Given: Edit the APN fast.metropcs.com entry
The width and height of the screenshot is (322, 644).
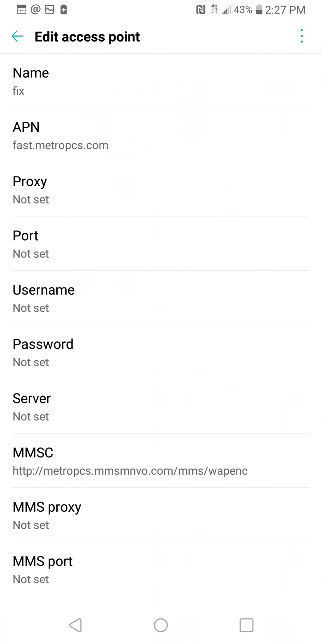Looking at the screenshot, I should [161, 135].
